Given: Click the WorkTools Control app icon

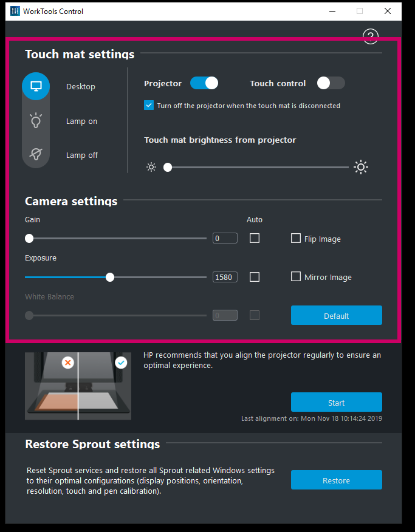Looking at the screenshot, I should 15,12.
